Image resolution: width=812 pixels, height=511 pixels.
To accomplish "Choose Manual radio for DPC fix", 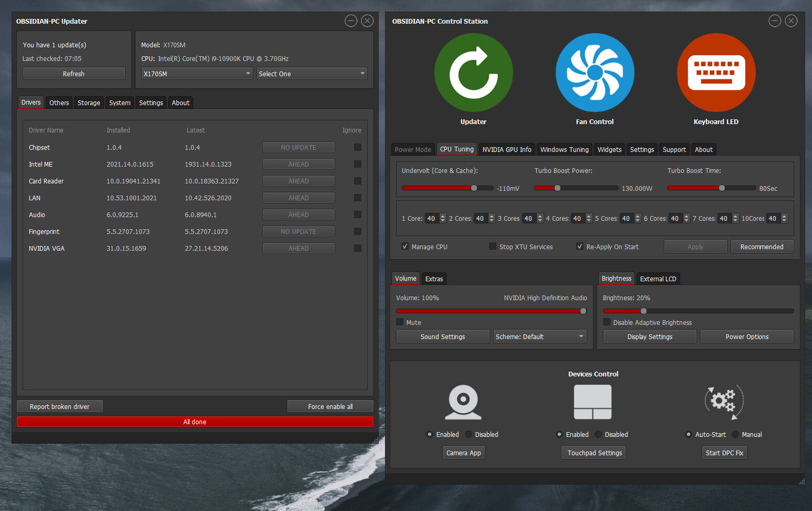I will pos(735,434).
